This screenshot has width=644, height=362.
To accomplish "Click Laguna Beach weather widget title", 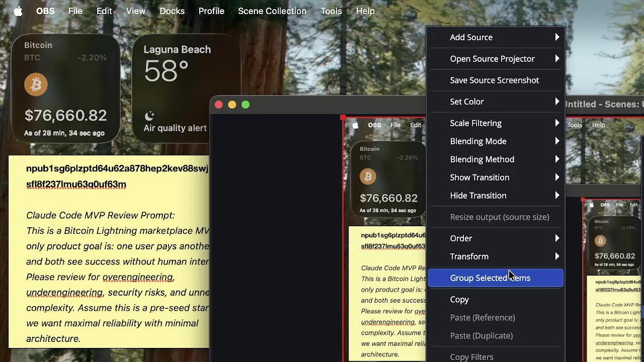I will pyautogui.click(x=177, y=50).
